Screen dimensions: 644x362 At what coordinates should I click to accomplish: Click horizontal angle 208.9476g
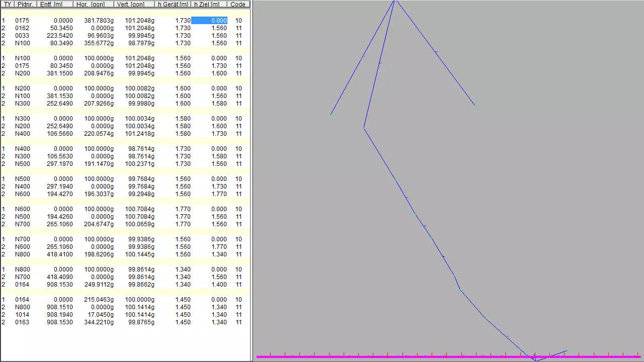tap(99, 73)
